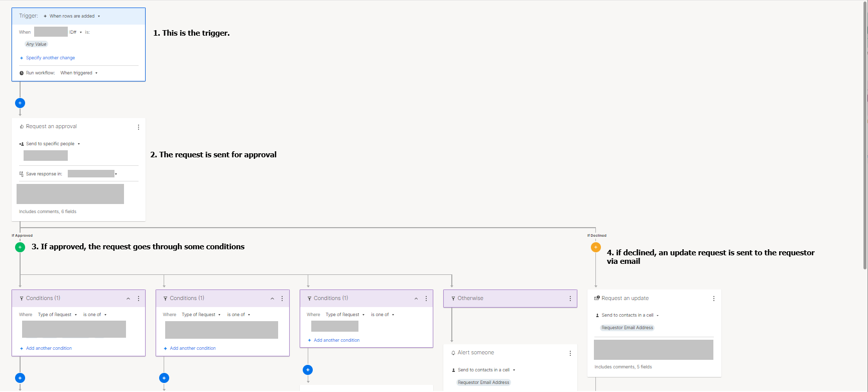Click the approval recipient field in Request an approval
Image resolution: width=868 pixels, height=392 pixels.
coord(46,155)
